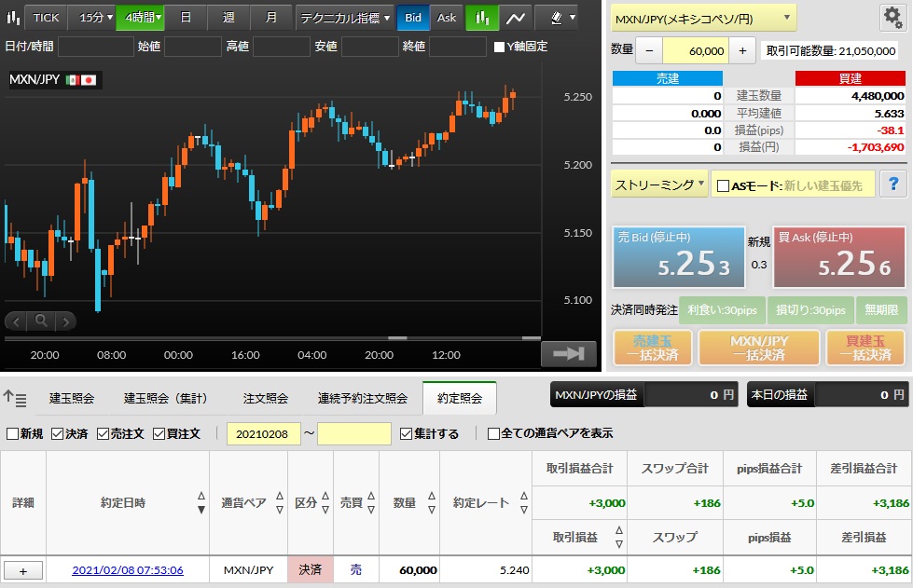Toggle 集計する checkbox
Screen dimensions: 913x588
point(407,434)
